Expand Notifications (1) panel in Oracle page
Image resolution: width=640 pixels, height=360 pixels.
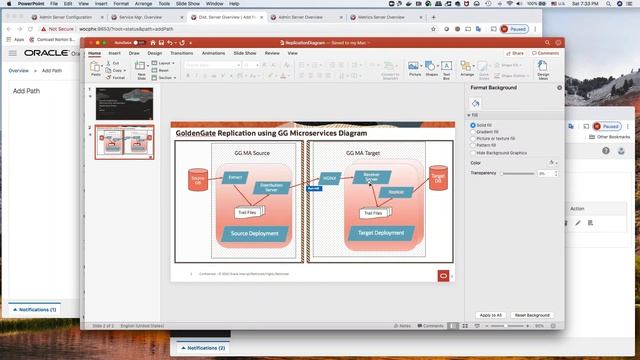(34, 310)
